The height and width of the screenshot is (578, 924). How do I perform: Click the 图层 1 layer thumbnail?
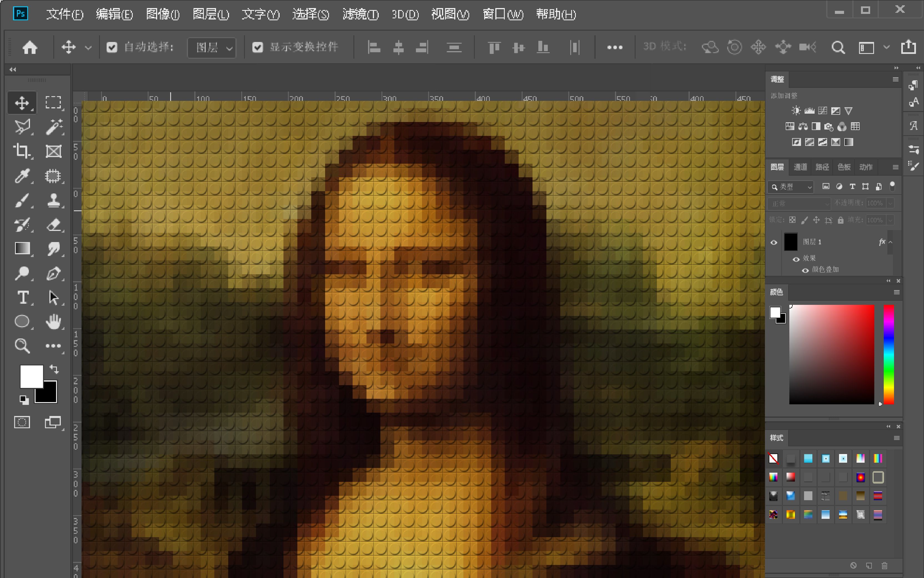tap(790, 242)
